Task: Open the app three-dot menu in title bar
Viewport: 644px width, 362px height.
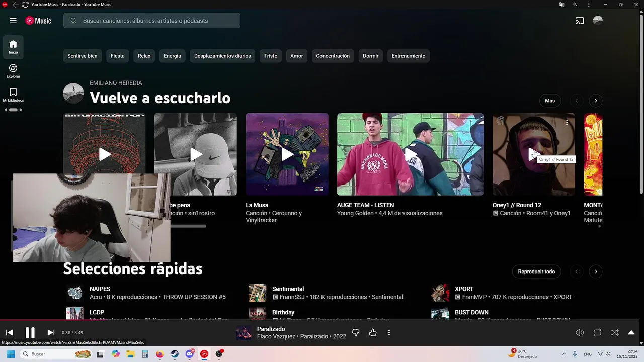Action: coord(589,5)
